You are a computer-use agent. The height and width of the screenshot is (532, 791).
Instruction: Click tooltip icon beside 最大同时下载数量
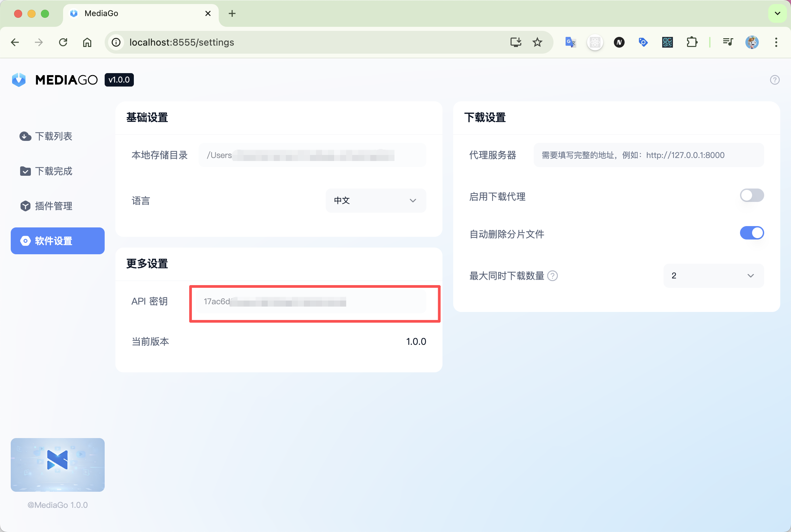tap(552, 276)
